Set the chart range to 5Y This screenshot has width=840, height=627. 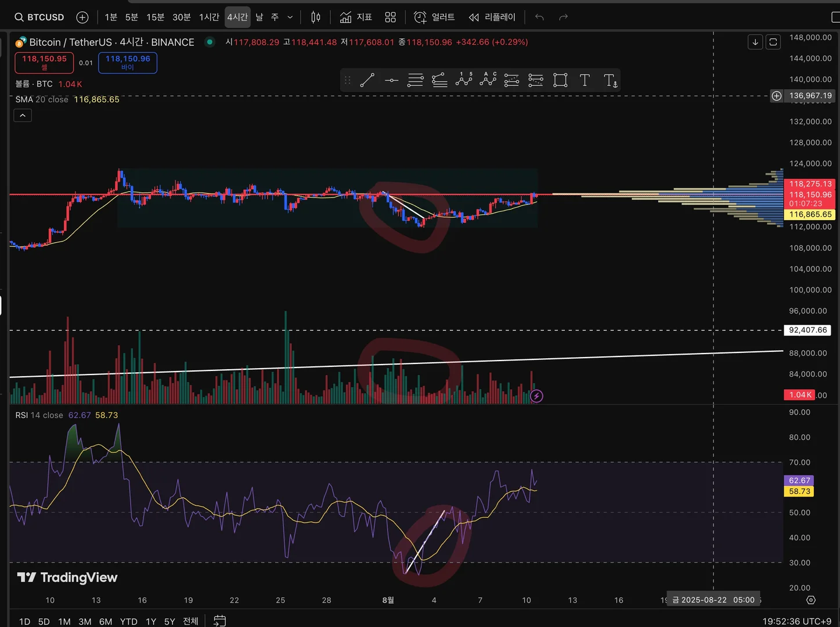pos(170,621)
